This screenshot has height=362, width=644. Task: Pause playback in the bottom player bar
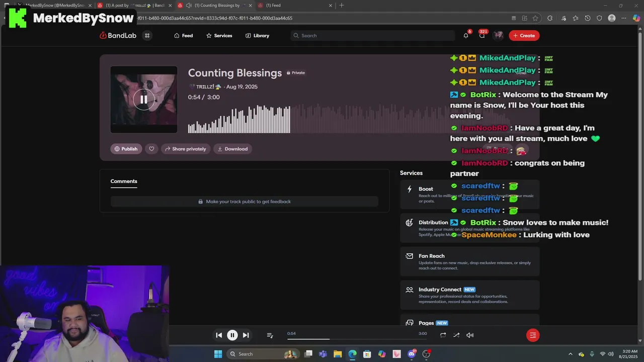tap(232, 335)
